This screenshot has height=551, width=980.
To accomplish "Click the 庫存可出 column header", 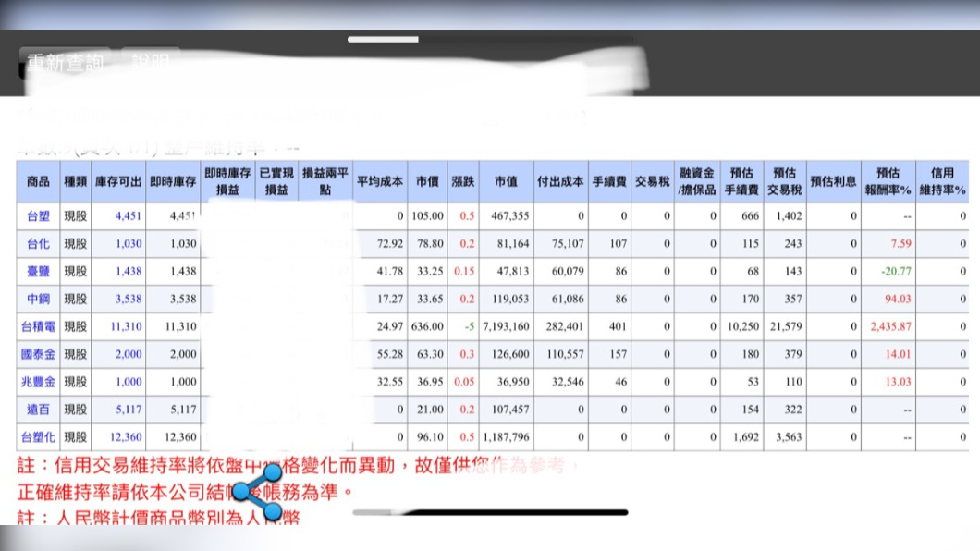I will (x=118, y=181).
